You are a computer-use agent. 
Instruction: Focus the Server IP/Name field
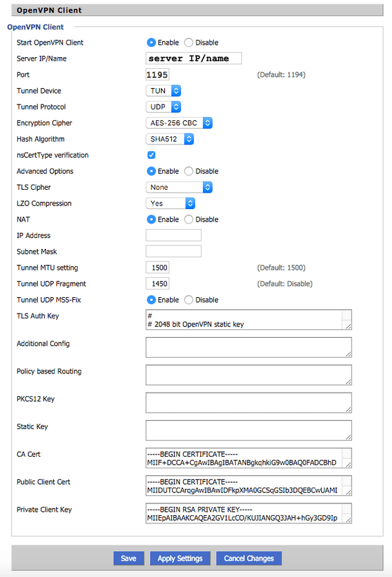194,58
